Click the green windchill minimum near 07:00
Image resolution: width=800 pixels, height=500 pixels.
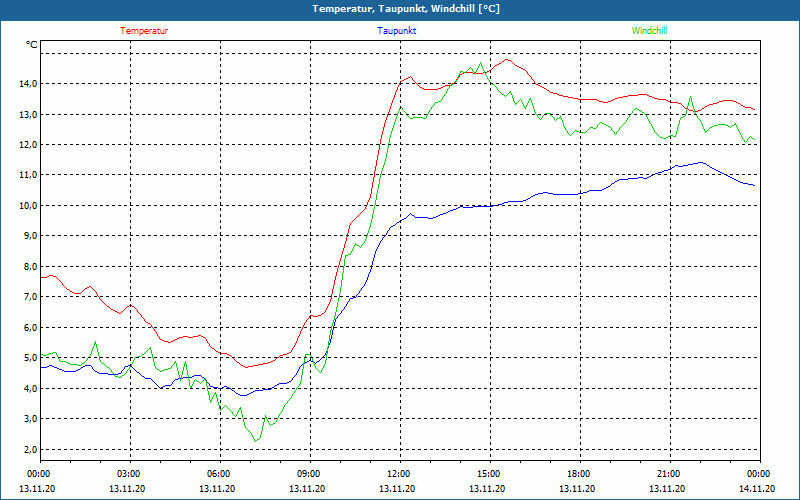point(256,441)
